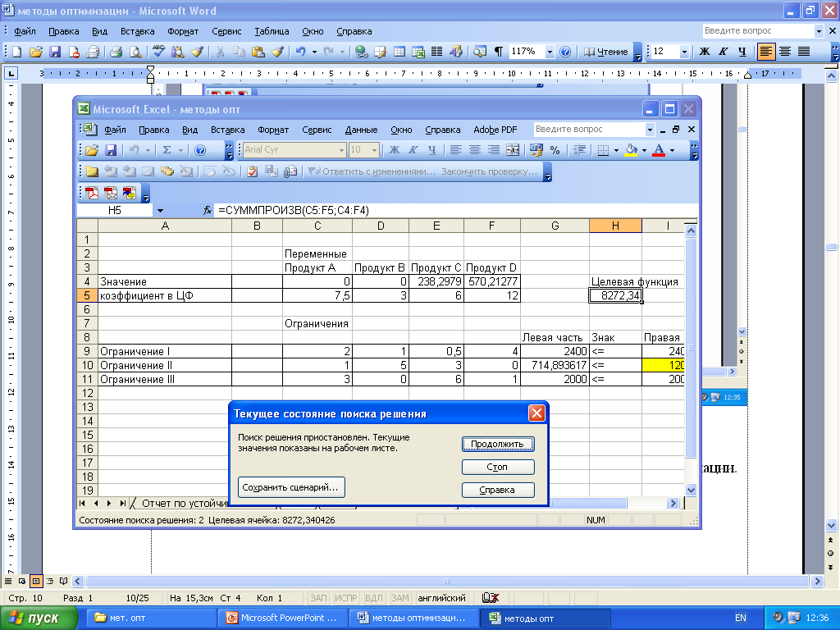
Task: Click the Excel Help question mark icon
Action: pos(200,150)
